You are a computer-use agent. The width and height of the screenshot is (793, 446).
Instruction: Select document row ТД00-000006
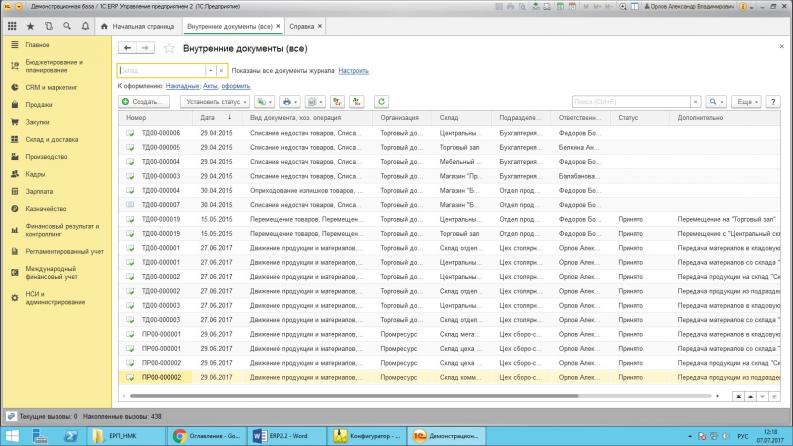(160, 133)
